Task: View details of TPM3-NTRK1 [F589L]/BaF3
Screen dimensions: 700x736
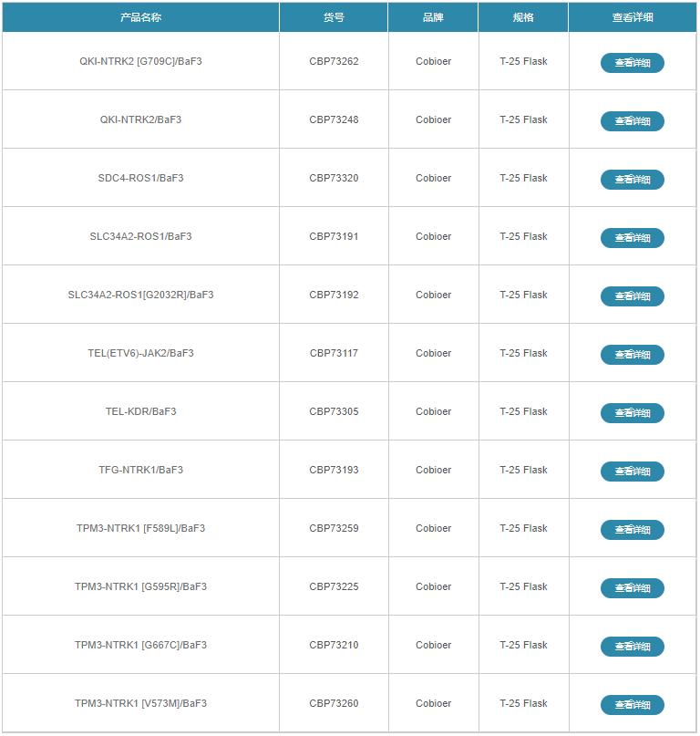Action: (x=632, y=530)
